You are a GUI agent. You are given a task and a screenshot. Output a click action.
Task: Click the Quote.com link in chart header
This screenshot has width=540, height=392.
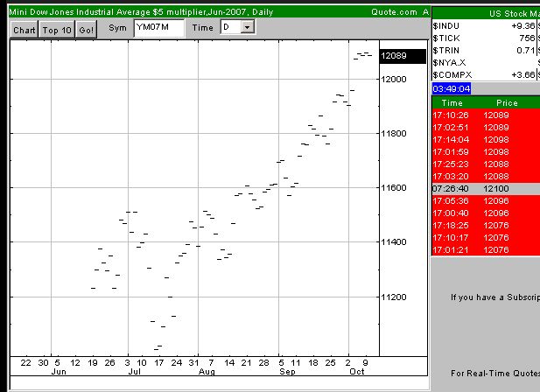[394, 12]
